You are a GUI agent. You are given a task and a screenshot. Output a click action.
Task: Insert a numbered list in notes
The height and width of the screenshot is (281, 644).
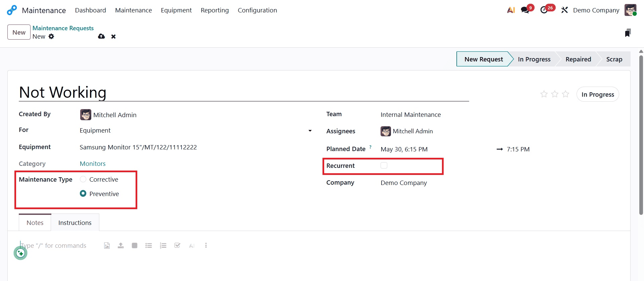(x=163, y=245)
